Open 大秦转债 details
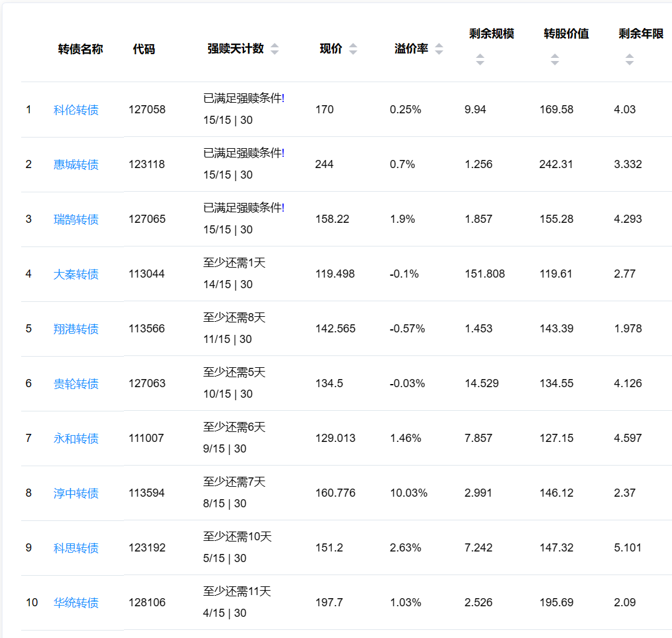This screenshot has height=638, width=672. tap(76, 274)
